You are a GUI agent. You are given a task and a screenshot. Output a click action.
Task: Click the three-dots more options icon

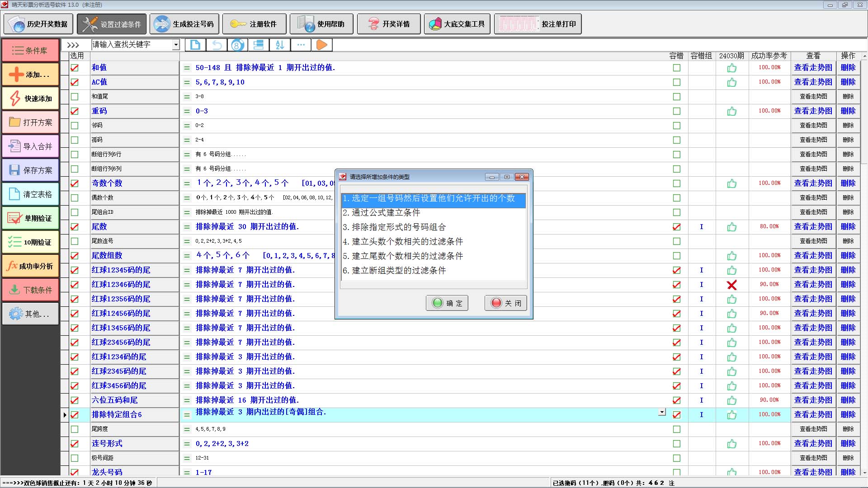[x=301, y=45]
